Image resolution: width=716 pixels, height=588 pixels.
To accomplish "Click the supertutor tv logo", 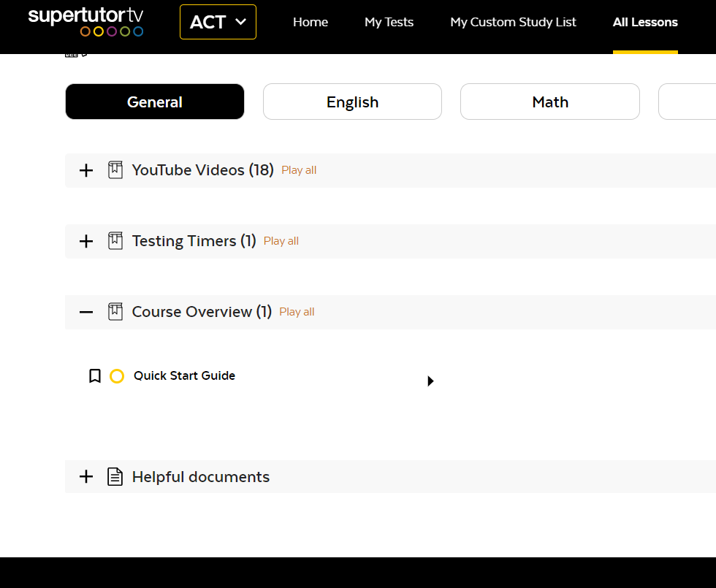I will pyautogui.click(x=85, y=22).
